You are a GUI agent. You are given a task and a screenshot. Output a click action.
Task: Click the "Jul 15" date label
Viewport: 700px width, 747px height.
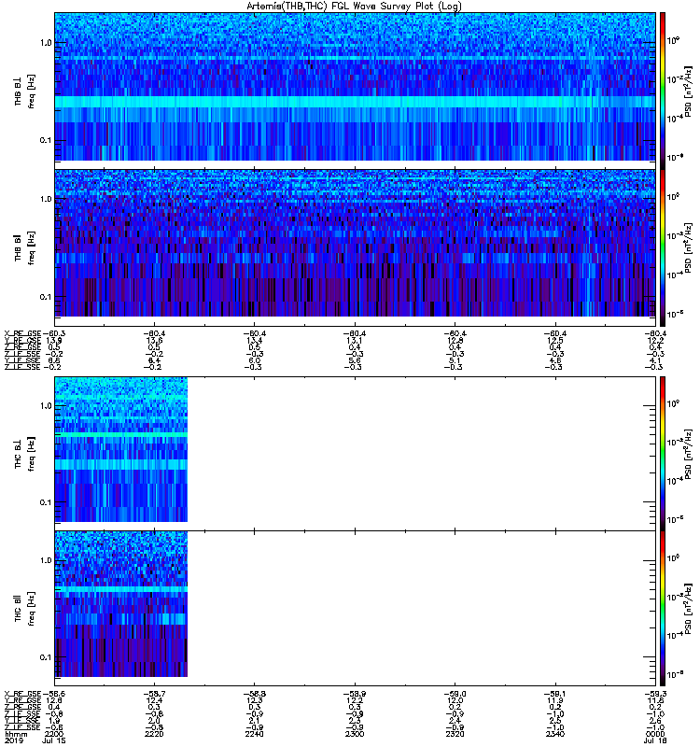click(x=54, y=740)
